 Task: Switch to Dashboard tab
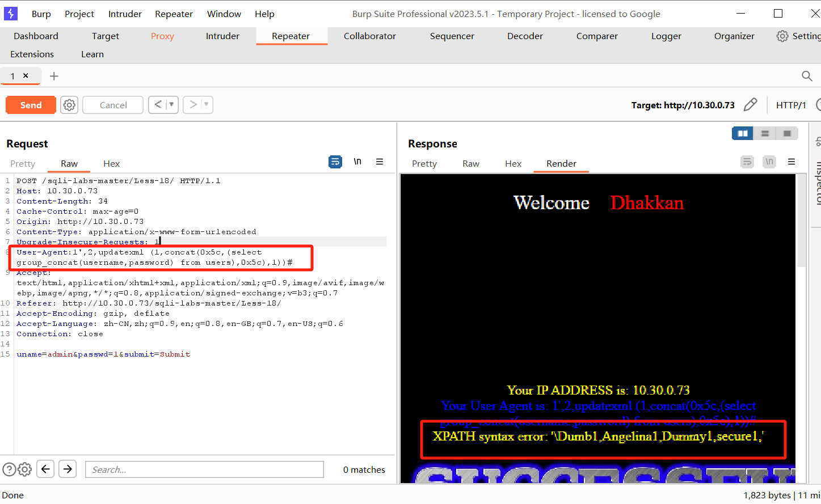pos(36,36)
